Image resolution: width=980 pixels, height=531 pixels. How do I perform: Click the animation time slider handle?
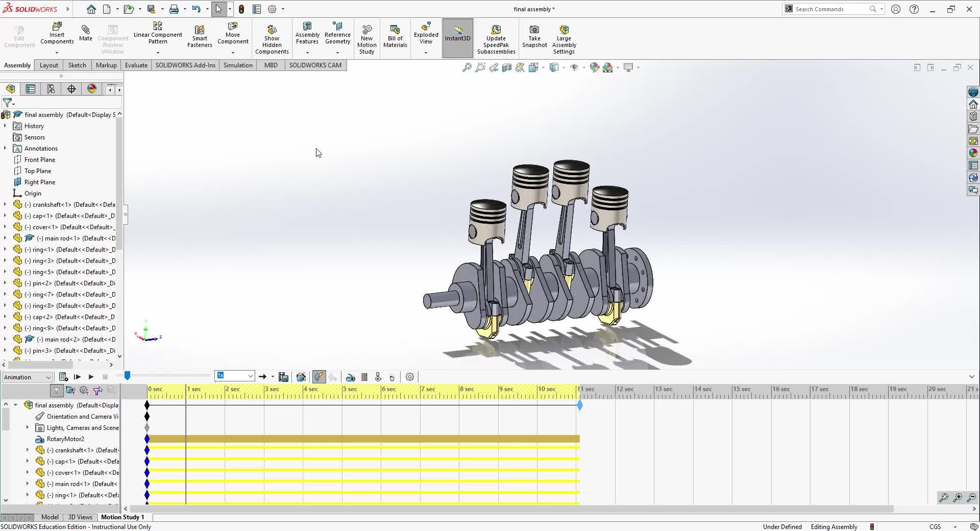tap(127, 376)
